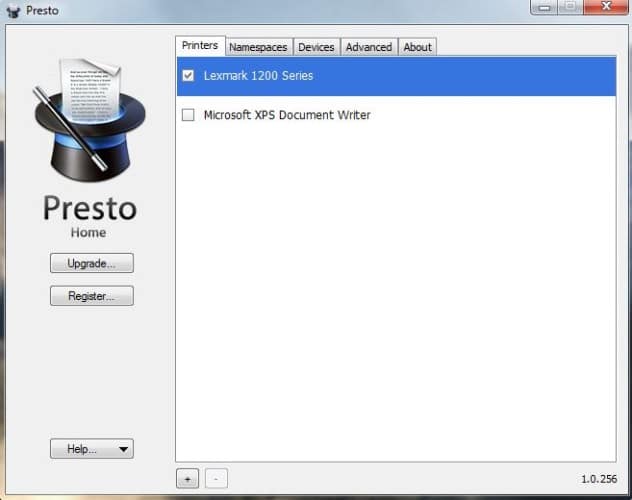Add a printer with the plus button
This screenshot has height=500, width=632.
[187, 479]
